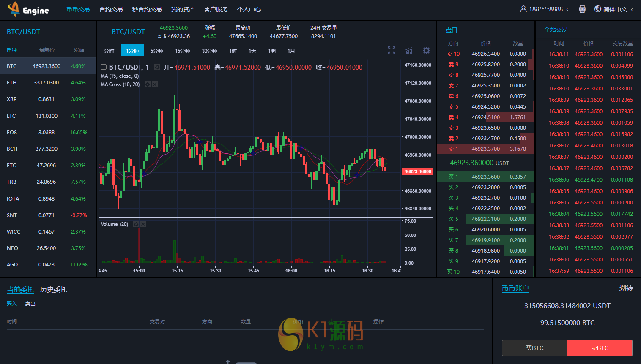641x364 pixels.
Task: Switch to the 历史委托 tab
Action: 54,289
